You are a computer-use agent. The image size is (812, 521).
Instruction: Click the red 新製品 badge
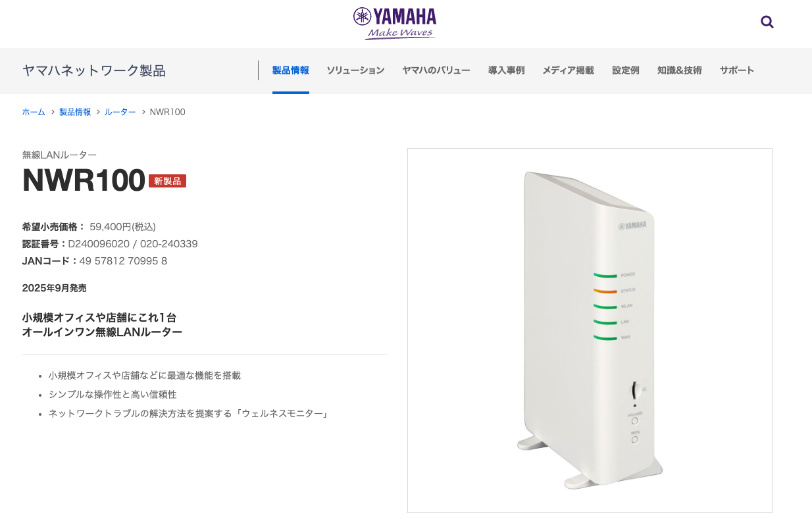(x=167, y=181)
